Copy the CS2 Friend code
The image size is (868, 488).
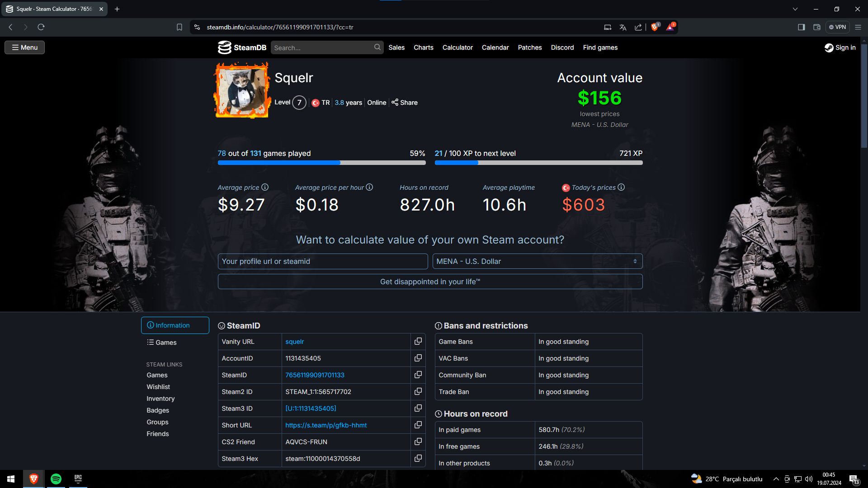pyautogui.click(x=418, y=442)
